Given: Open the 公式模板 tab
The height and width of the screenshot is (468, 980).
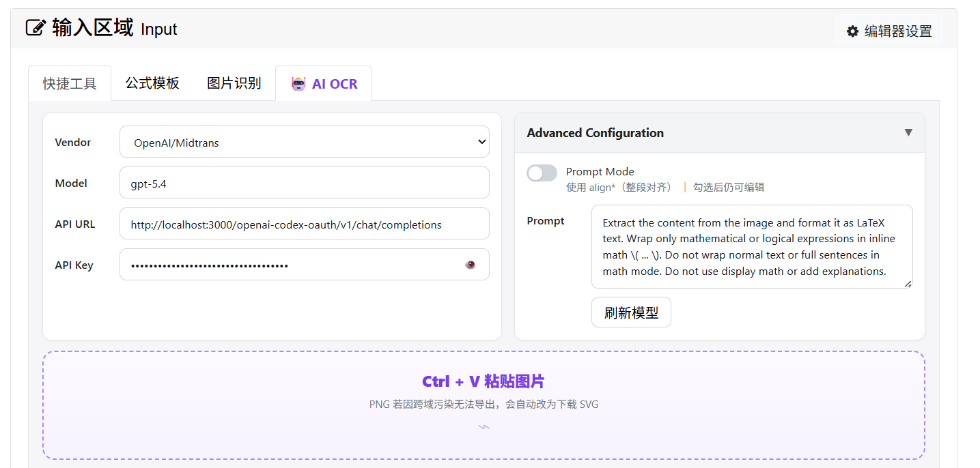Looking at the screenshot, I should pyautogui.click(x=152, y=83).
